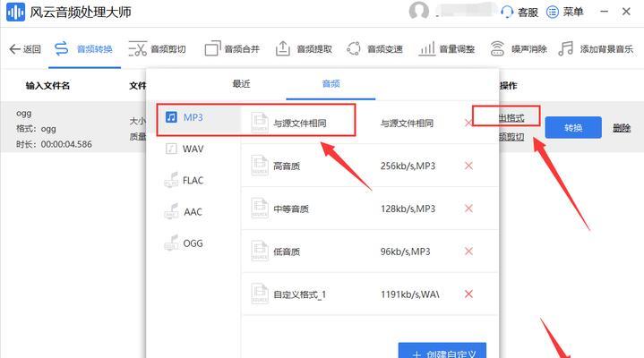Screen dimensions: 644x358
Task: Click the WAV format icon
Action: [171, 149]
